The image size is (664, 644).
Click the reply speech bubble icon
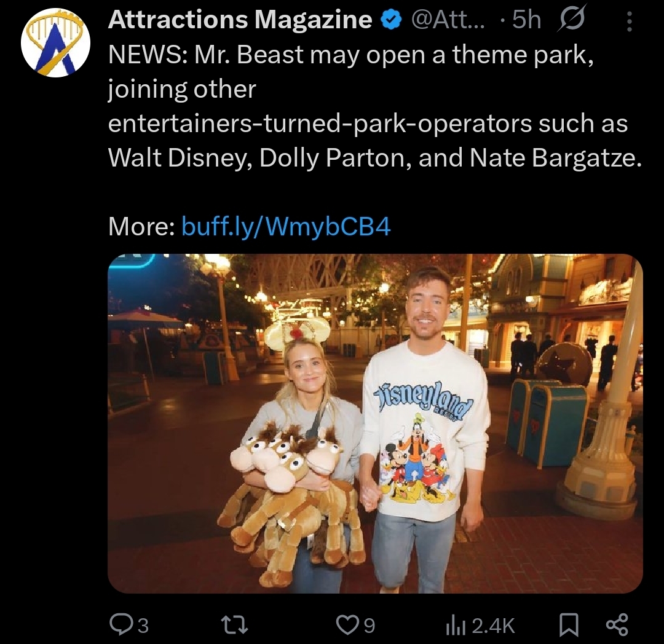pyautogui.click(x=121, y=624)
